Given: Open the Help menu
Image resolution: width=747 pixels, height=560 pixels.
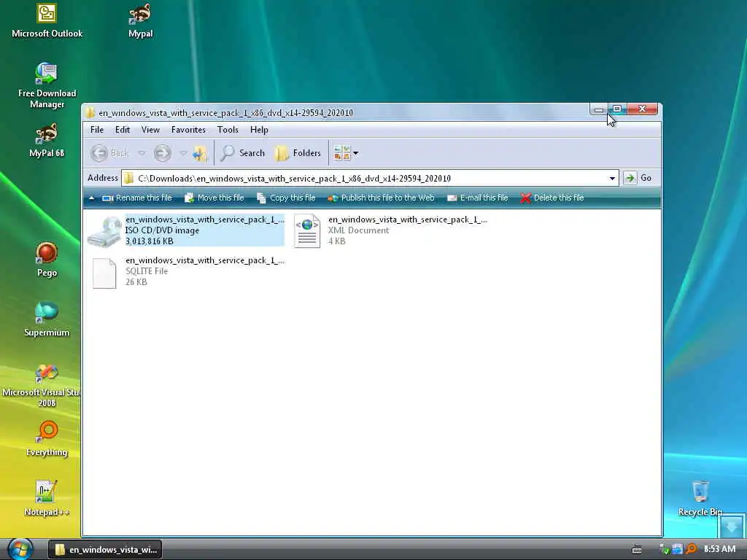Looking at the screenshot, I should 259,130.
